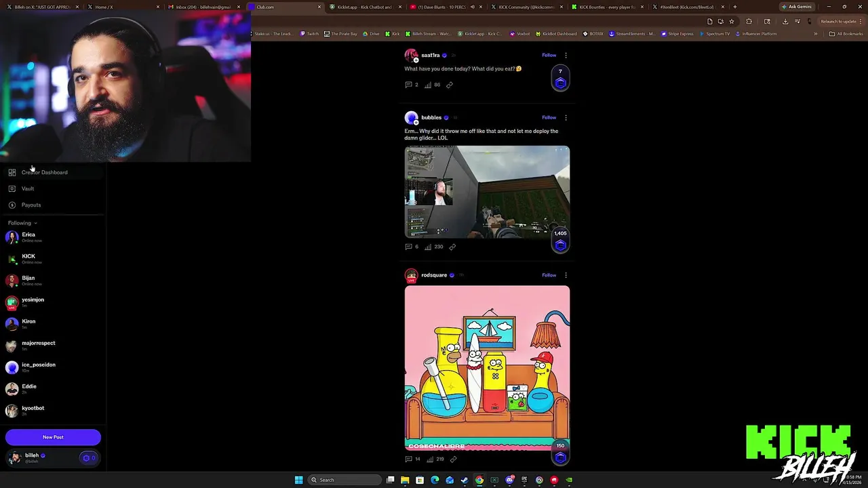Open the comments on rodsquare's post

tap(409, 459)
